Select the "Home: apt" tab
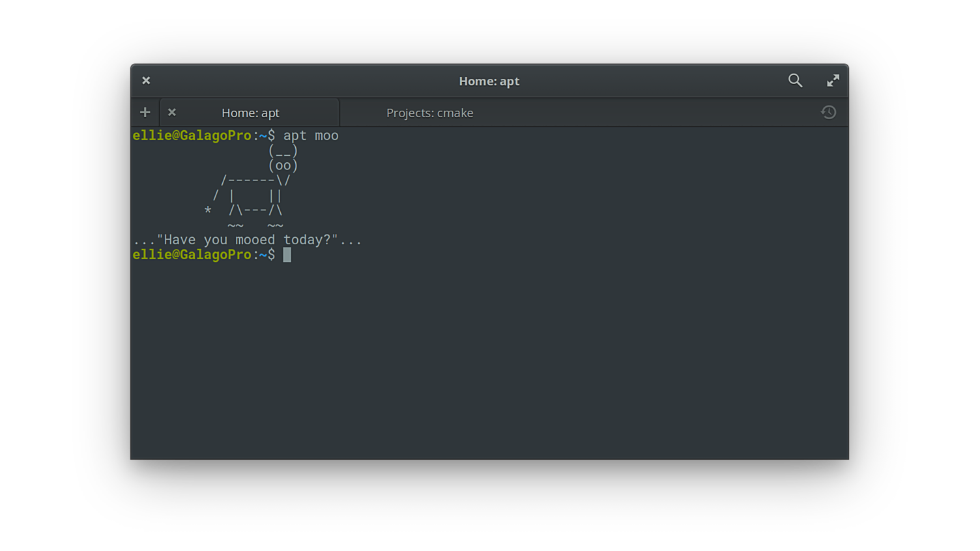The width and height of the screenshot is (980, 551). coord(250,113)
